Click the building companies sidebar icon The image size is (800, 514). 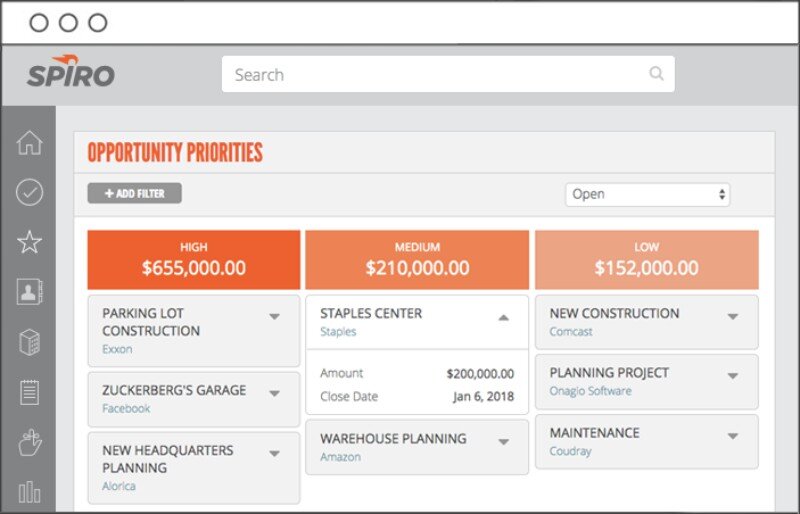click(30, 342)
